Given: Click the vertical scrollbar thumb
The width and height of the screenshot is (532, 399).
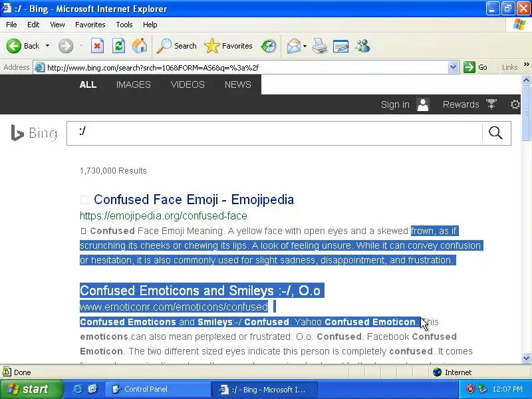Looking at the screenshot, I should coord(526,112).
